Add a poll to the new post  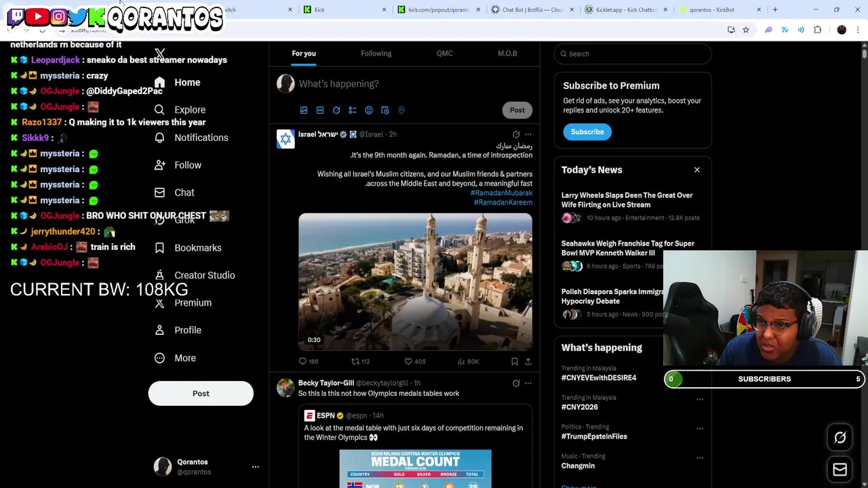tap(353, 110)
